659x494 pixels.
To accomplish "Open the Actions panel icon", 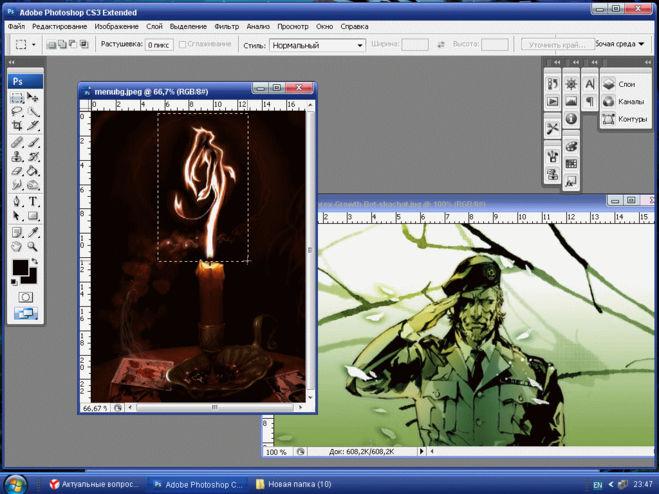I will tap(552, 101).
